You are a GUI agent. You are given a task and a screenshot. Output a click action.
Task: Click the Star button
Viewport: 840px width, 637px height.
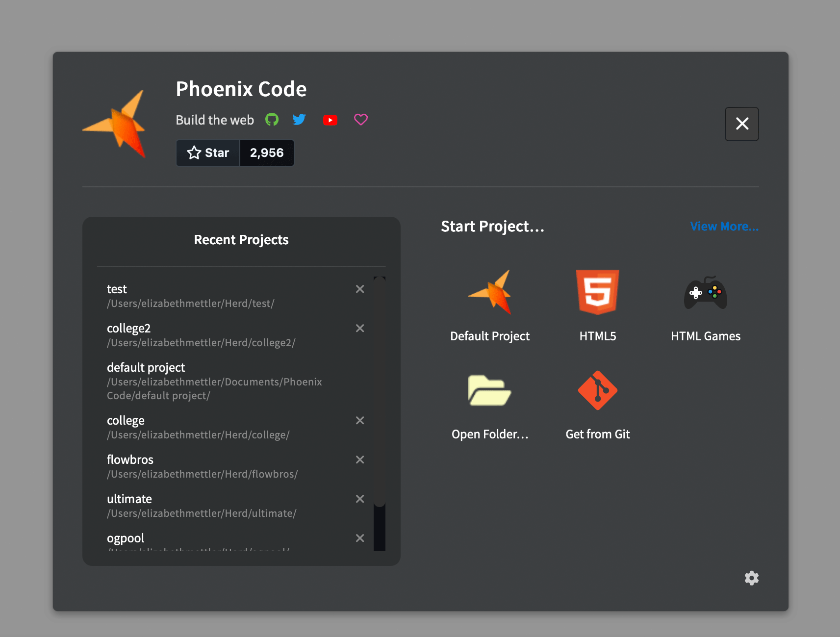208,153
